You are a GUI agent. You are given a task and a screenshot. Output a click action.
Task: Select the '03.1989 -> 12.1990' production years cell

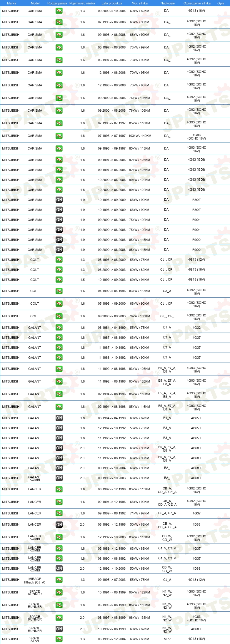coord(112,549)
